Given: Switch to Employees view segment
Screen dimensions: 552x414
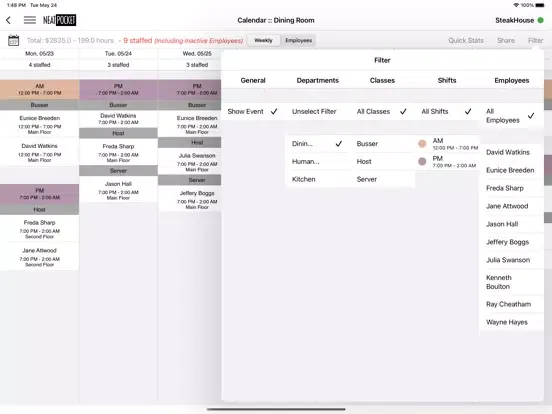Looking at the screenshot, I should (299, 40).
